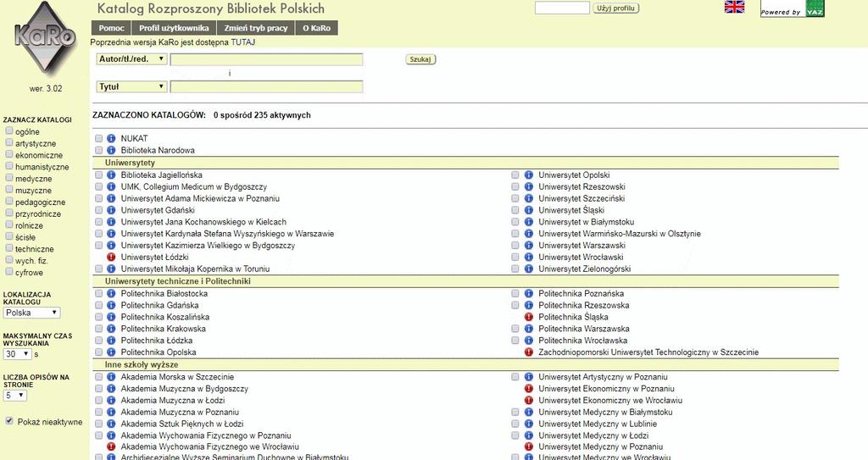Image resolution: width=868 pixels, height=460 pixels.
Task: Click 'Uniwersytet Adama Mickiewicza w Poznaniu' name
Action: pos(200,198)
